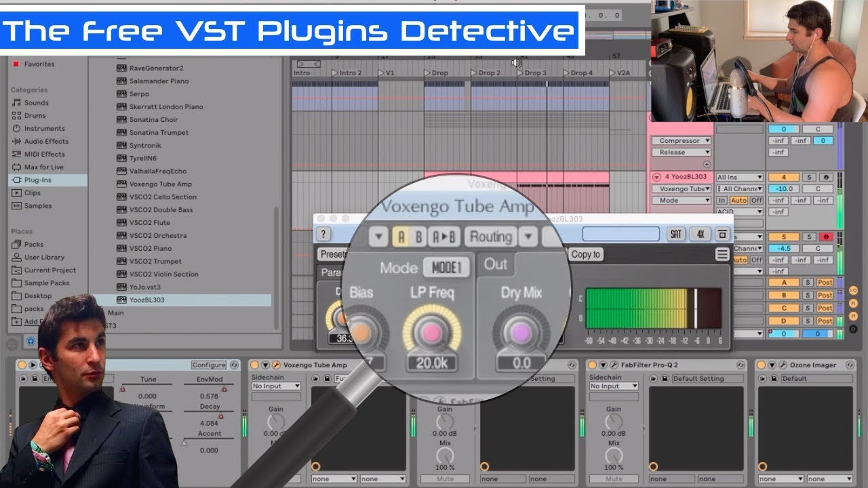This screenshot has height=488, width=868.
Task: Click the add plus icon below Release
Action: pyautogui.click(x=707, y=164)
